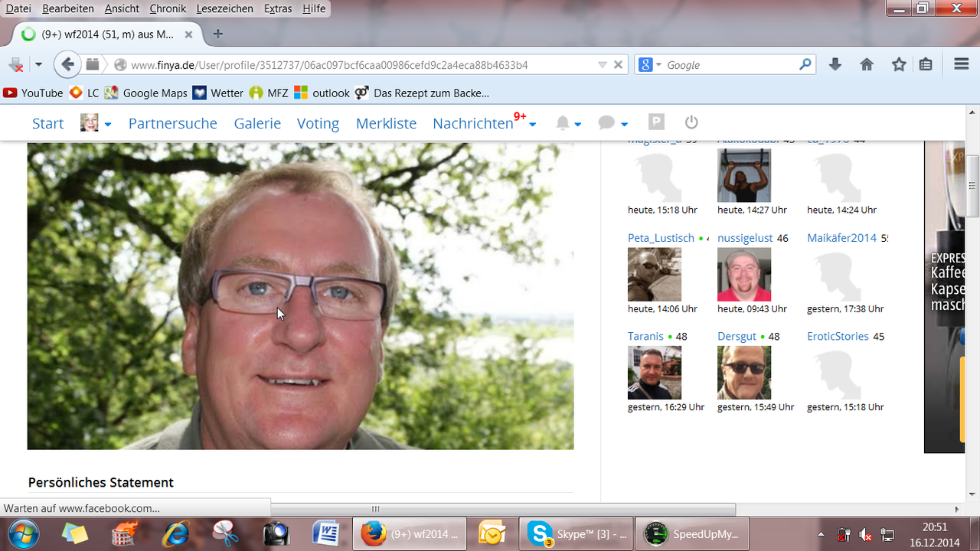Go to the Start page link
This screenshot has height=551, width=980.
pyautogui.click(x=47, y=123)
